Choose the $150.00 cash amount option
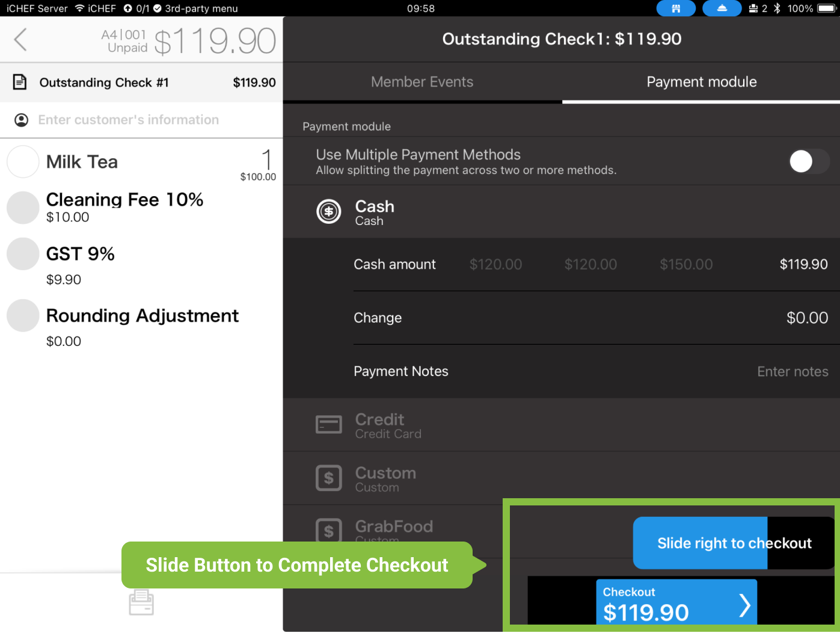The image size is (840, 636). click(x=686, y=265)
